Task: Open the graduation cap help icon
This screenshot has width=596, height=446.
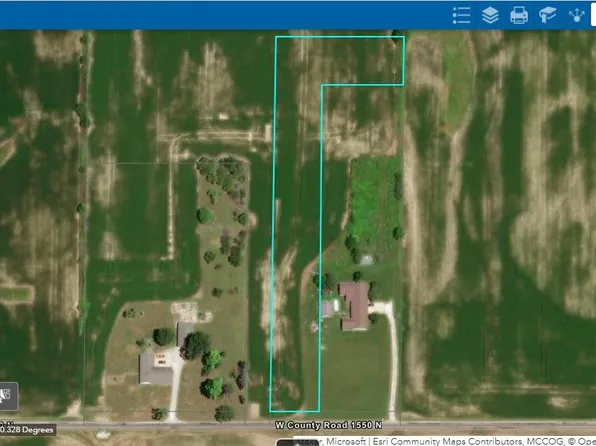Action: 548,15
